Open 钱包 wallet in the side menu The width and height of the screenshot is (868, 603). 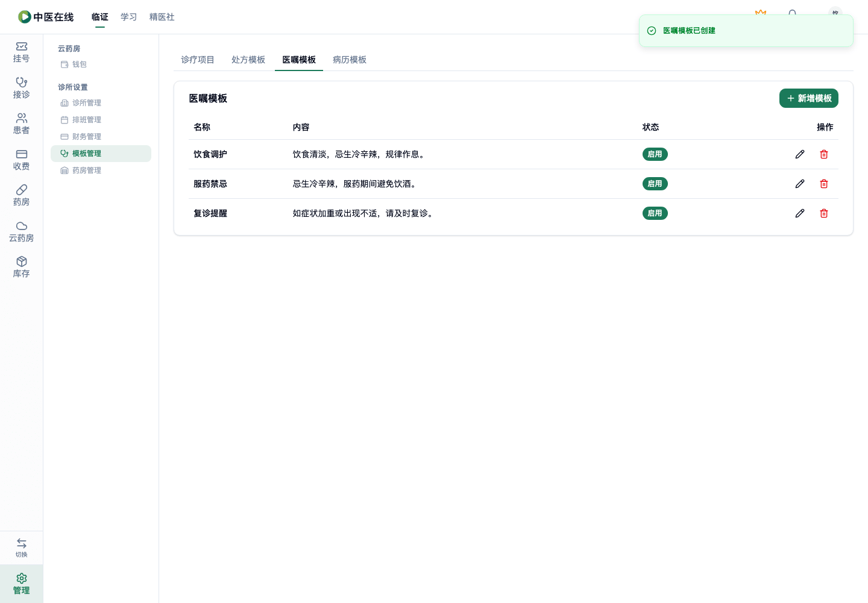click(x=101, y=64)
